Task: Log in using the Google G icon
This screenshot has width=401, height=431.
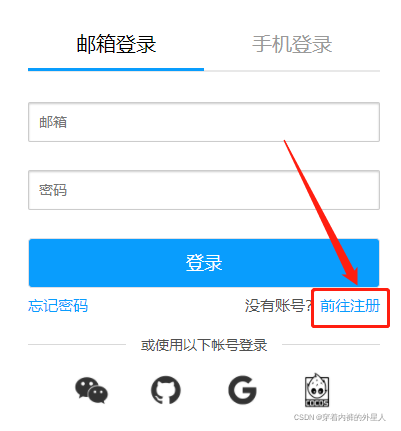Action: click(x=242, y=390)
